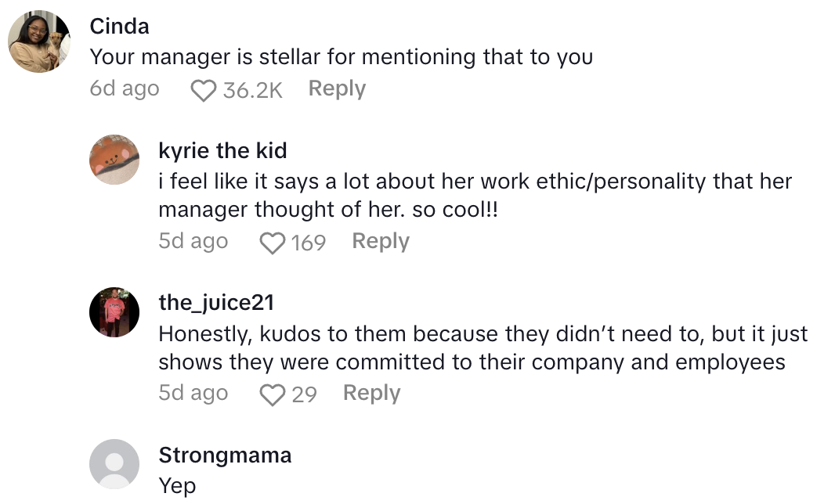This screenshot has height=504, width=835.
Task: Click the 169 likes count
Action: point(308,243)
